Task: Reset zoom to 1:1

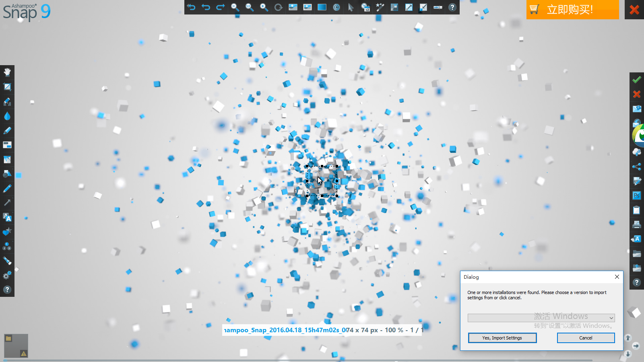Action: pyautogui.click(x=250, y=7)
